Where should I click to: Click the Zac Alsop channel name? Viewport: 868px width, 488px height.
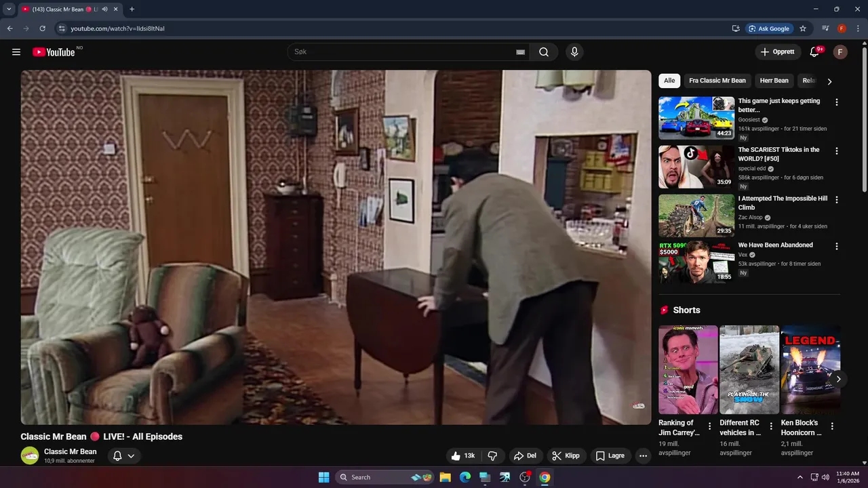tap(751, 218)
